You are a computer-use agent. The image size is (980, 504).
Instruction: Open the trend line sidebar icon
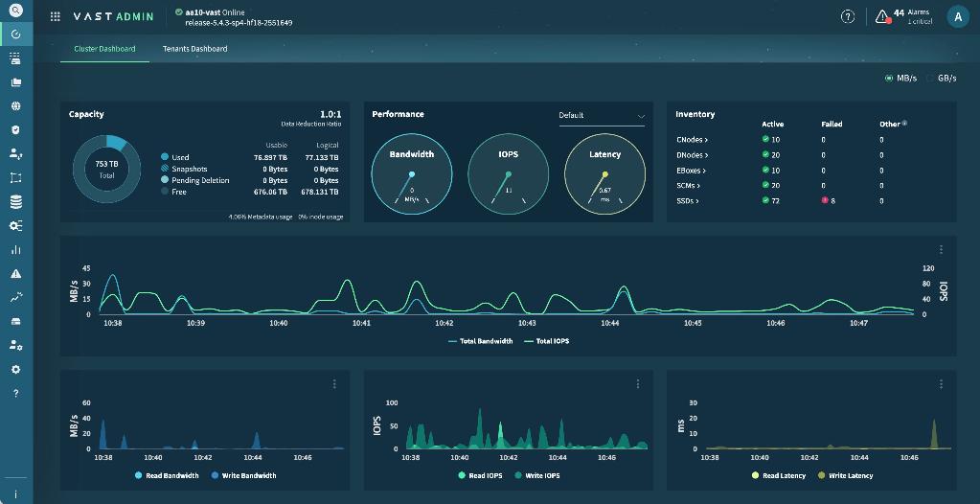pyautogui.click(x=16, y=298)
